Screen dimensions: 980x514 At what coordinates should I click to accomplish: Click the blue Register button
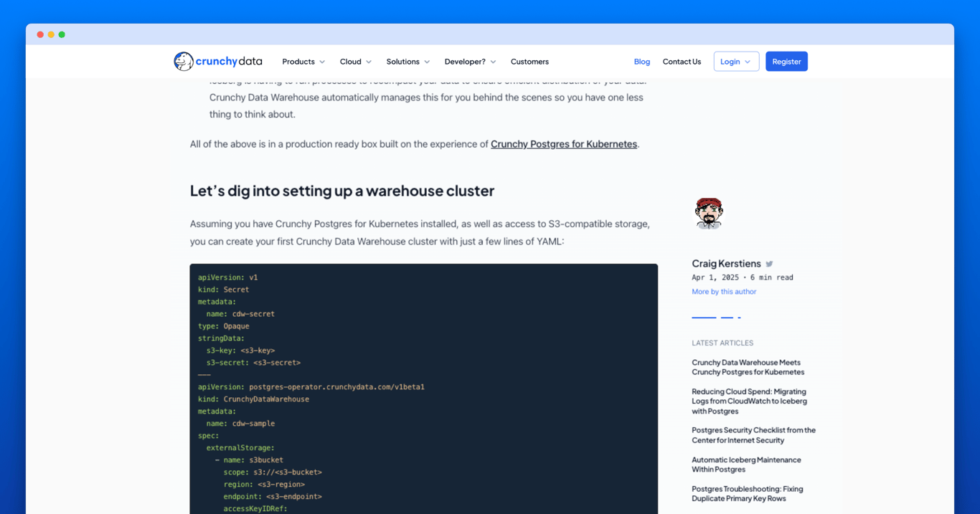(x=786, y=62)
